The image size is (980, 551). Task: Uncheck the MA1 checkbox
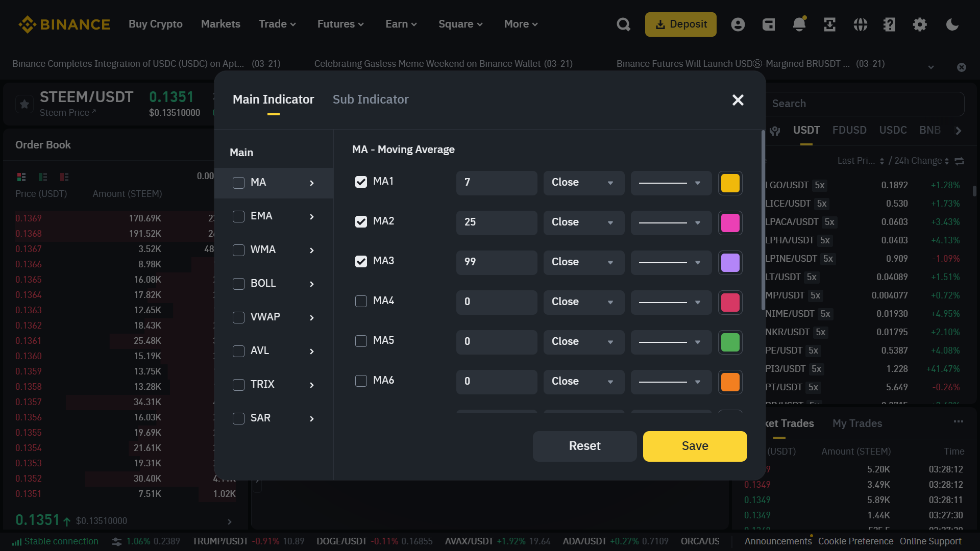(361, 182)
